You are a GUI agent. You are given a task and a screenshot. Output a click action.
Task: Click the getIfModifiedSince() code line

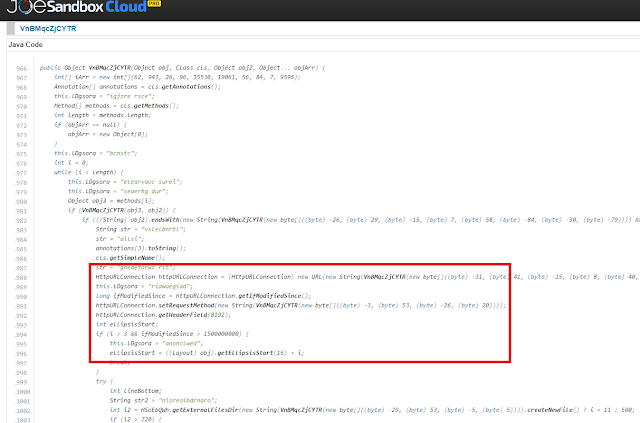(203, 296)
